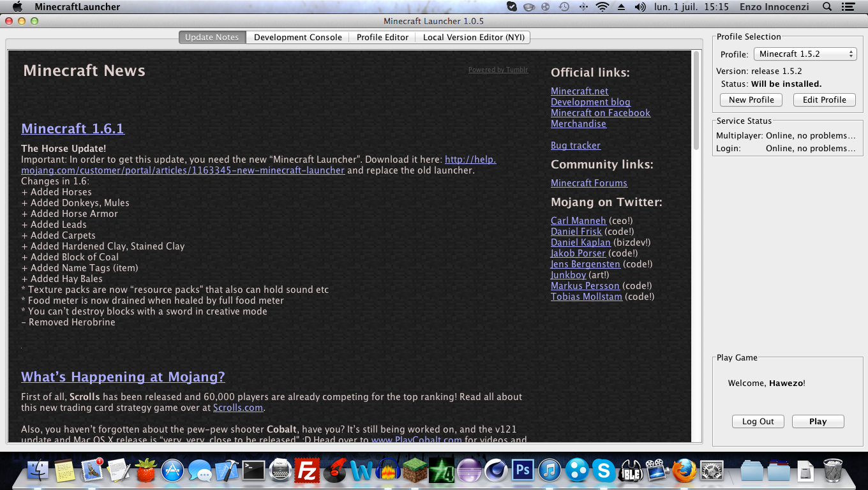Image resolution: width=868 pixels, height=490 pixels.
Task: Open Skype from the dock
Action: [603, 471]
